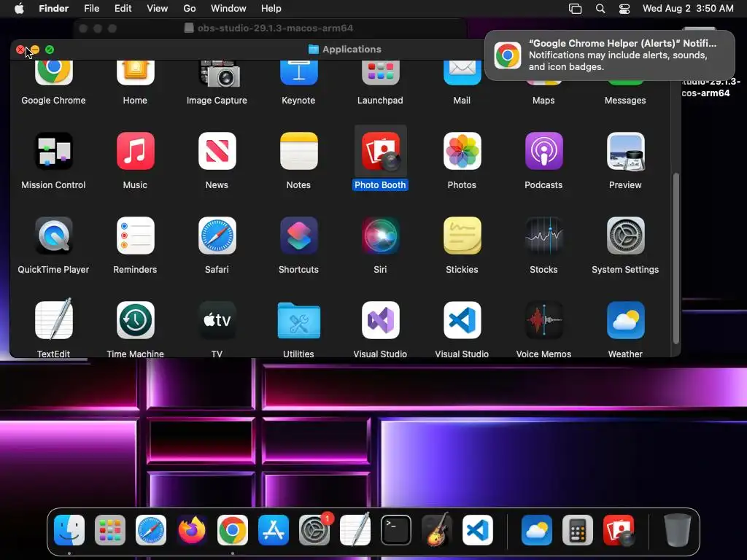Select QuickTime Player icon
This screenshot has width=747, height=560.
53,236
